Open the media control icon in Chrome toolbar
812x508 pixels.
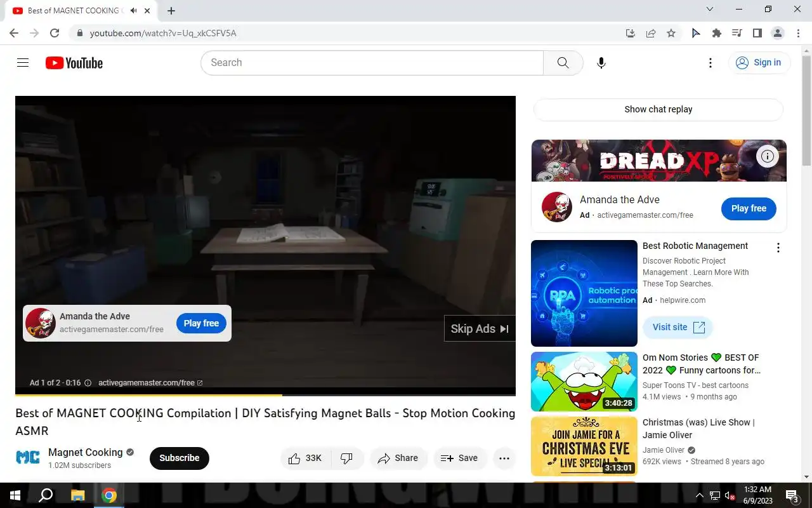737,33
